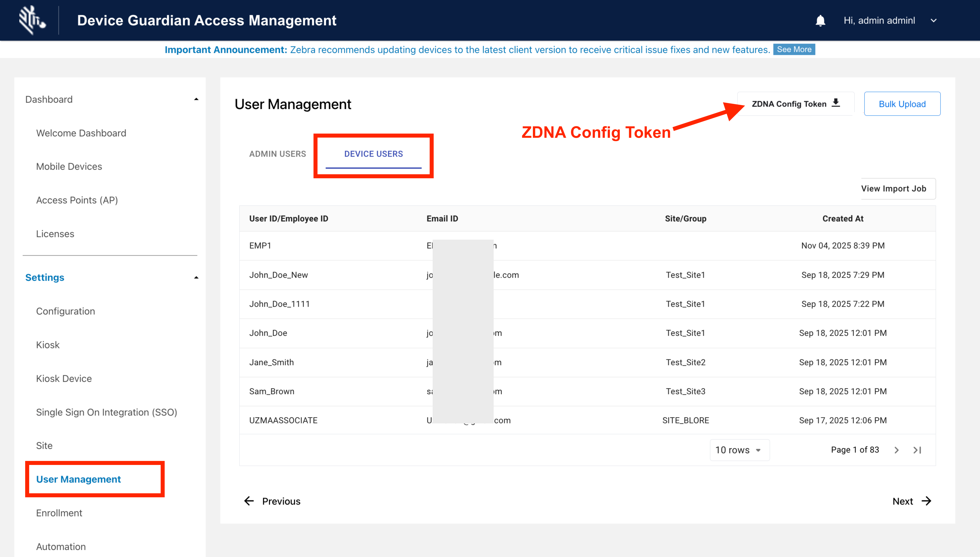This screenshot has width=980, height=557.
Task: Jump to last page icon
Action: coord(917,450)
